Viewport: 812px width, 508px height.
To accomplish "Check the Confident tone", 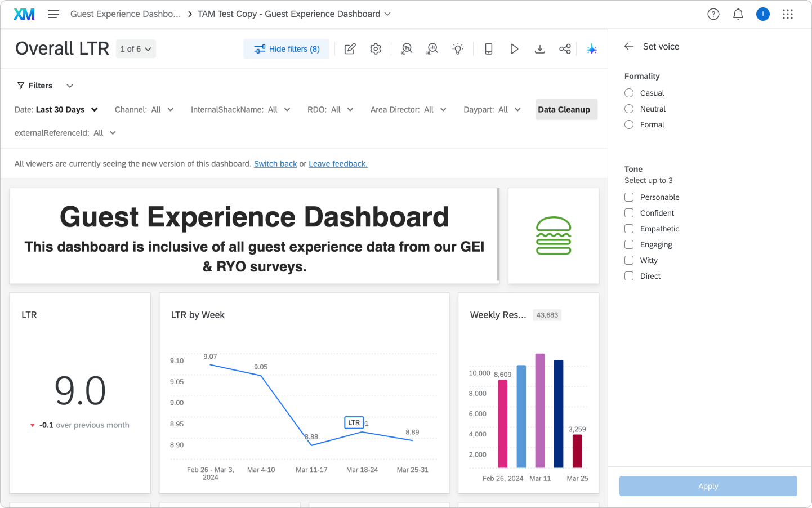I will 629,213.
